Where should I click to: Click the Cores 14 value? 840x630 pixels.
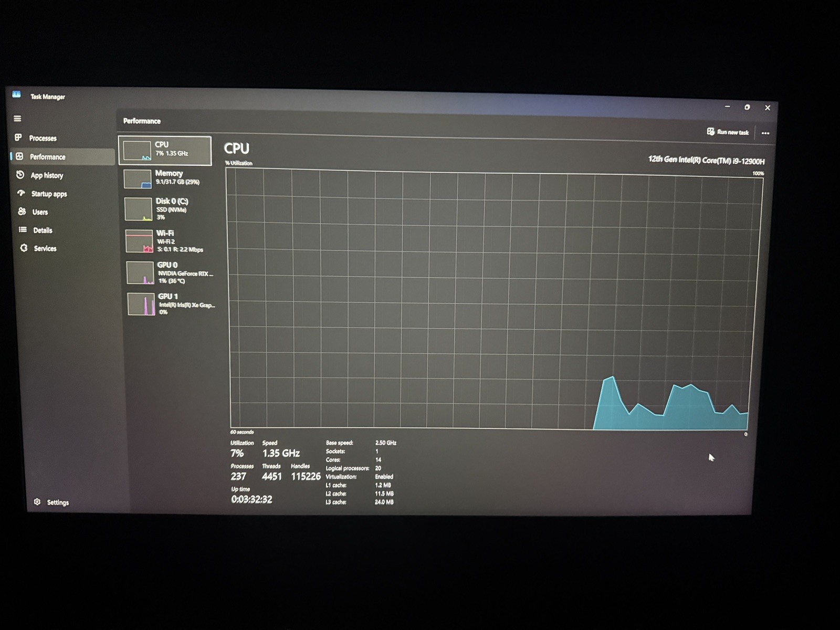coord(378,460)
